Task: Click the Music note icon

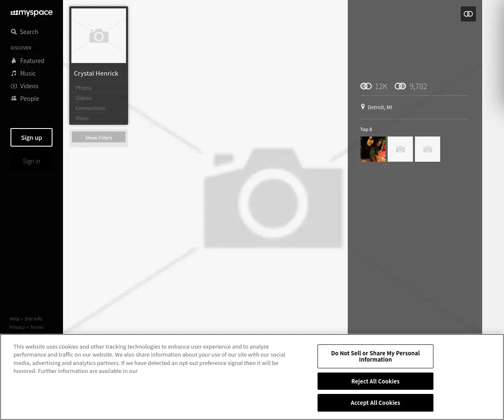Action: (14, 73)
